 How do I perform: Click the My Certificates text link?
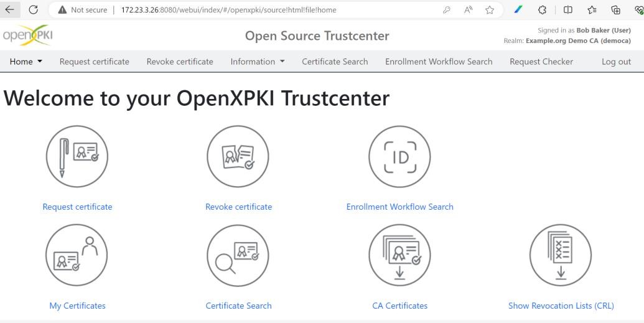tap(77, 306)
